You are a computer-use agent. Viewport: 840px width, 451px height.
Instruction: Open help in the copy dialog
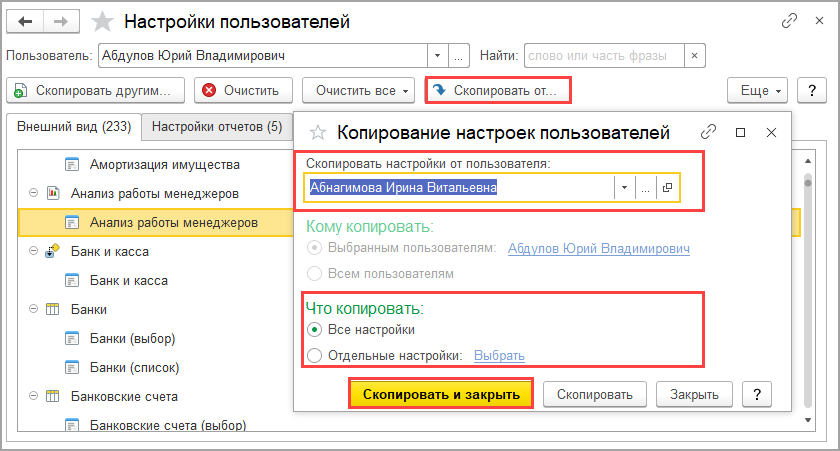pos(757,395)
